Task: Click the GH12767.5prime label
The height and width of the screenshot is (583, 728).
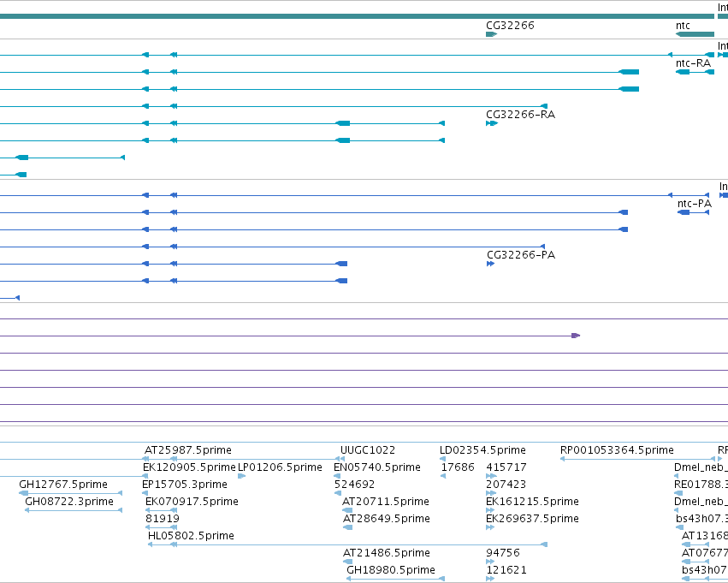Action: [63, 485]
